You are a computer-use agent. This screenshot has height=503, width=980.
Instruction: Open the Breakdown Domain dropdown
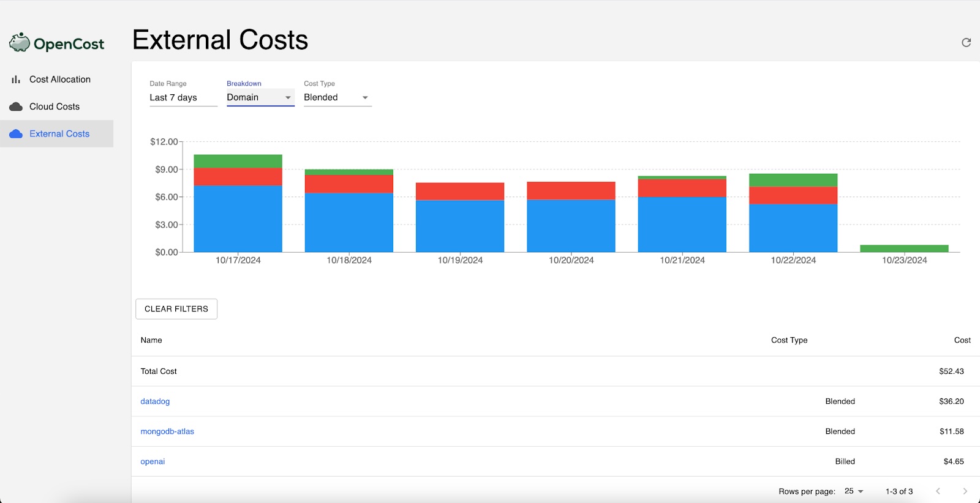[x=260, y=97]
